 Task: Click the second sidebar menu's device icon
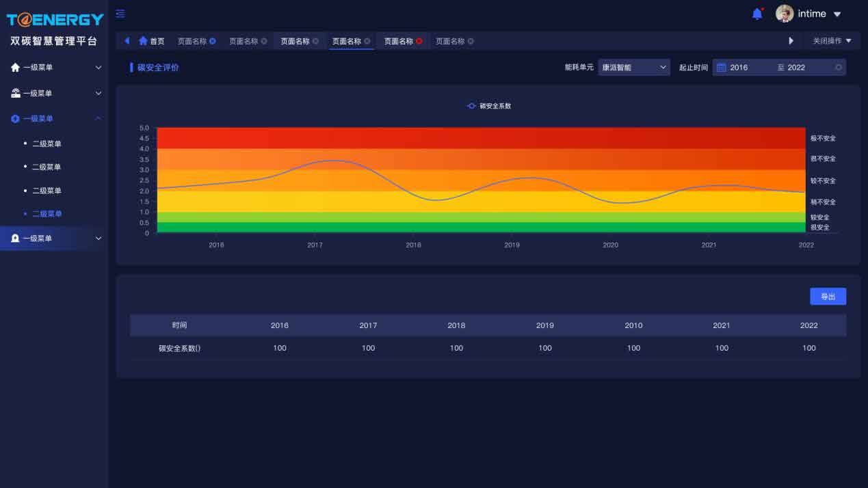(x=15, y=93)
